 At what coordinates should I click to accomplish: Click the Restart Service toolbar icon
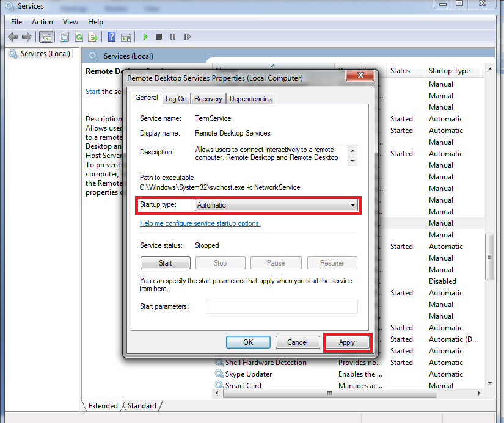pos(187,37)
